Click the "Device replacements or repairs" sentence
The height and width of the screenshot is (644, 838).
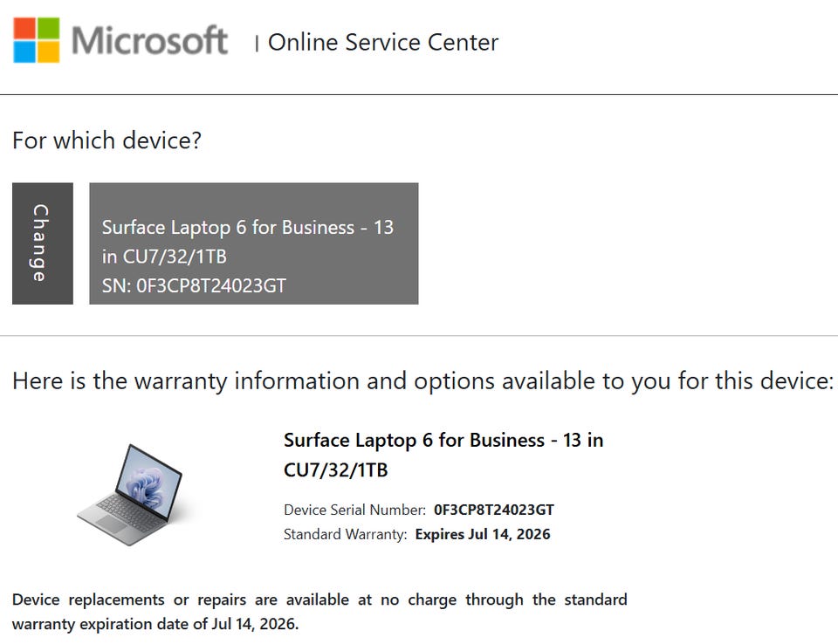319,599
